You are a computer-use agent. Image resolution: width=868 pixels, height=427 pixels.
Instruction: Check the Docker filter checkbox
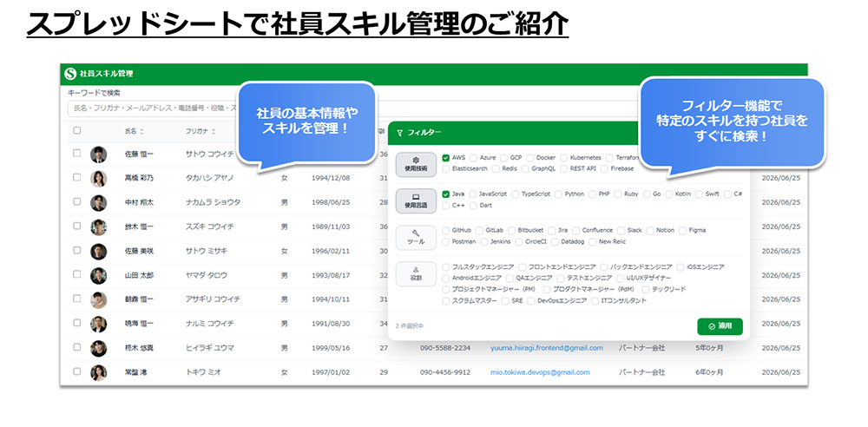(x=530, y=158)
